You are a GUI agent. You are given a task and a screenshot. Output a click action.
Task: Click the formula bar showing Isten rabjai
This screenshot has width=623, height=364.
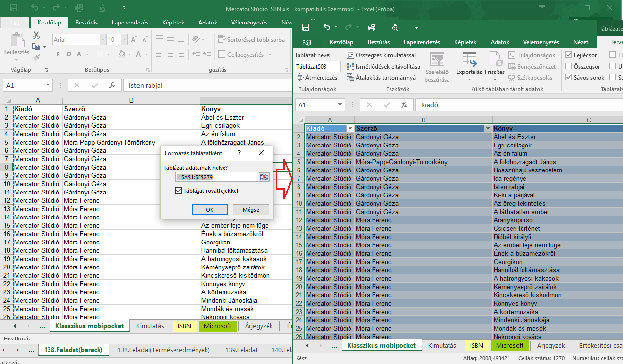coord(207,85)
